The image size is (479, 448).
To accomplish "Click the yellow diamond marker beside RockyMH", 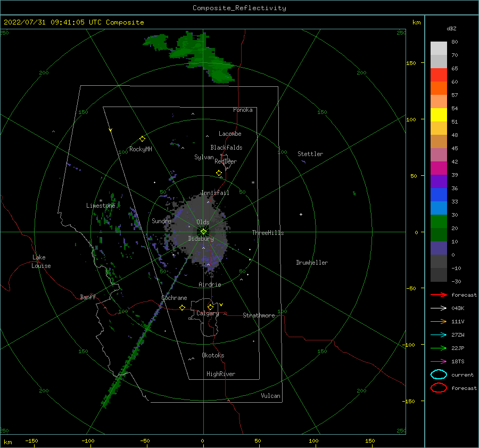I will click(142, 139).
